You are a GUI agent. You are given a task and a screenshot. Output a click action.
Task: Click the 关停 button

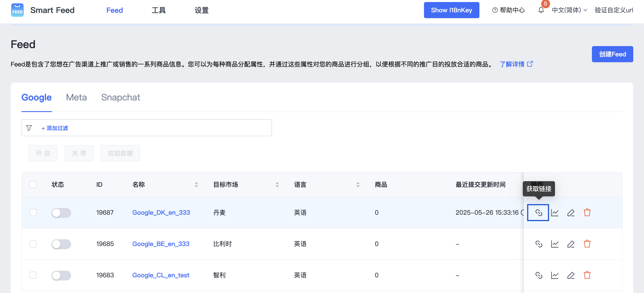click(79, 153)
